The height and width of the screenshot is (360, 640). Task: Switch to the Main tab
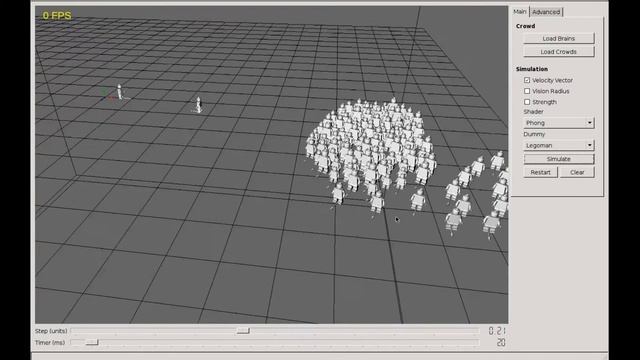520,12
